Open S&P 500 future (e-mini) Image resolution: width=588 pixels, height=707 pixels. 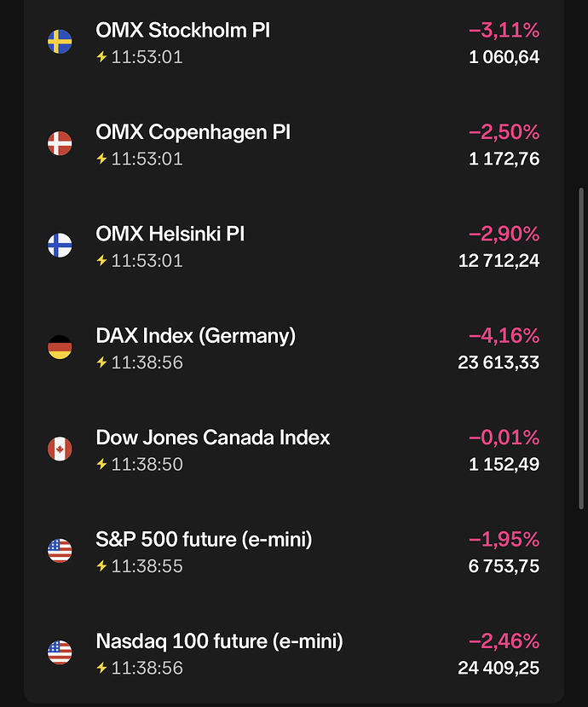pos(205,540)
